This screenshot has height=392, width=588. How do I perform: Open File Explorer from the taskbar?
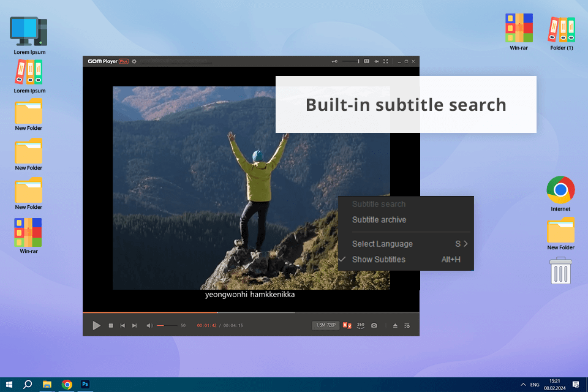[47, 384]
